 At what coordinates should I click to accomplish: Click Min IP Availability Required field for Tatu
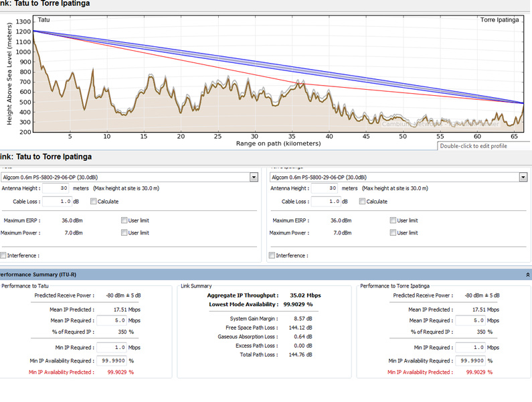pos(112,360)
